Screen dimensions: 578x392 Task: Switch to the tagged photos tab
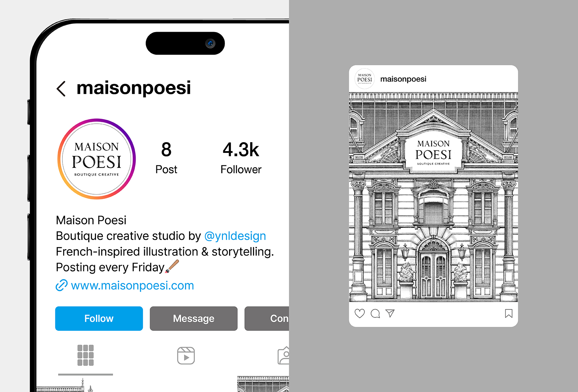point(283,356)
